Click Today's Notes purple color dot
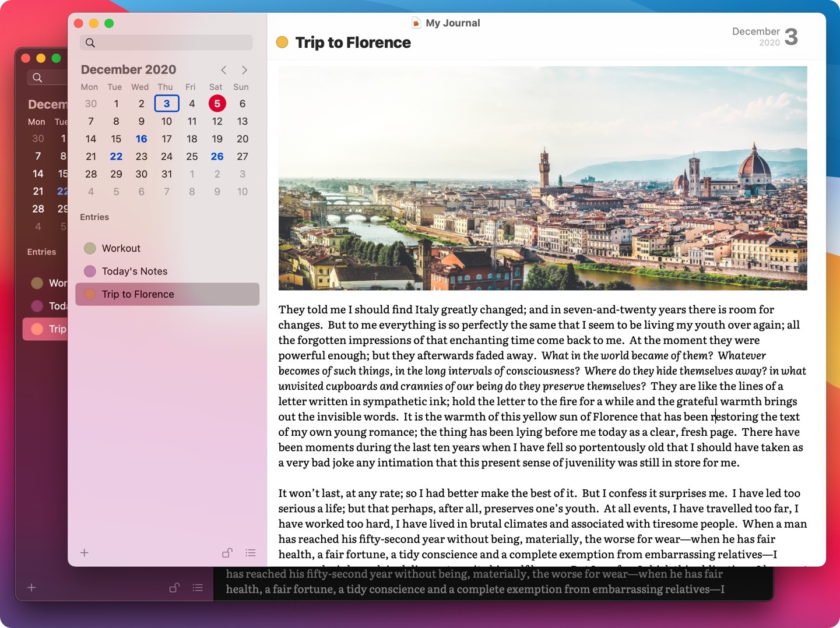Screen dimensions: 840x628 pyautogui.click(x=90, y=271)
